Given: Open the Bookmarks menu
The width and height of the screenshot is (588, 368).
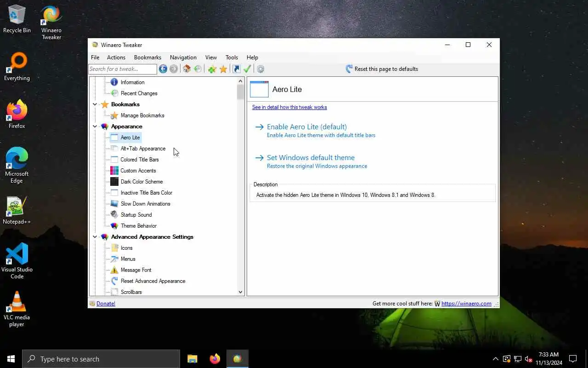Looking at the screenshot, I should pyautogui.click(x=147, y=57).
